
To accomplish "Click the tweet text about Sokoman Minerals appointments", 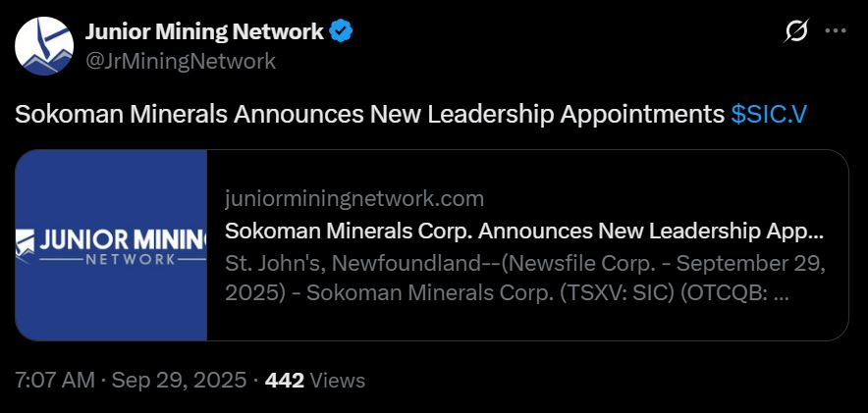I will pos(369,114).
